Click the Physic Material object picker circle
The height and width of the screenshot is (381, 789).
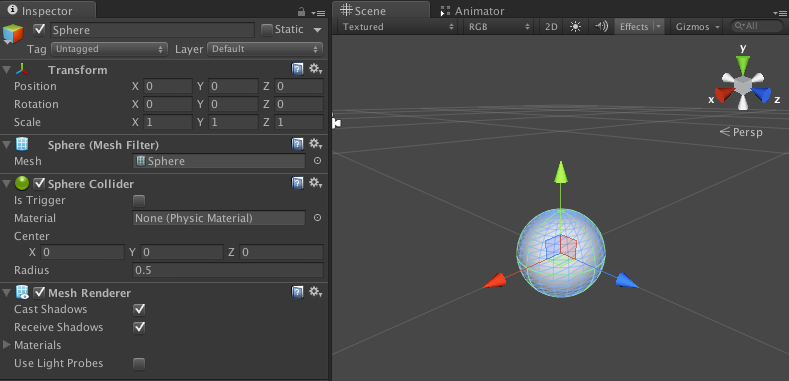pos(317,218)
